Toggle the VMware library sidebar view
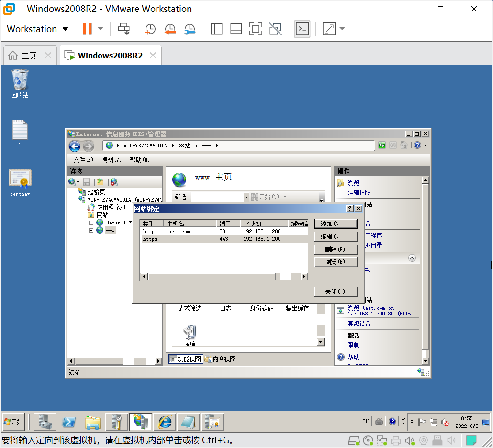493x448 pixels. [x=216, y=29]
